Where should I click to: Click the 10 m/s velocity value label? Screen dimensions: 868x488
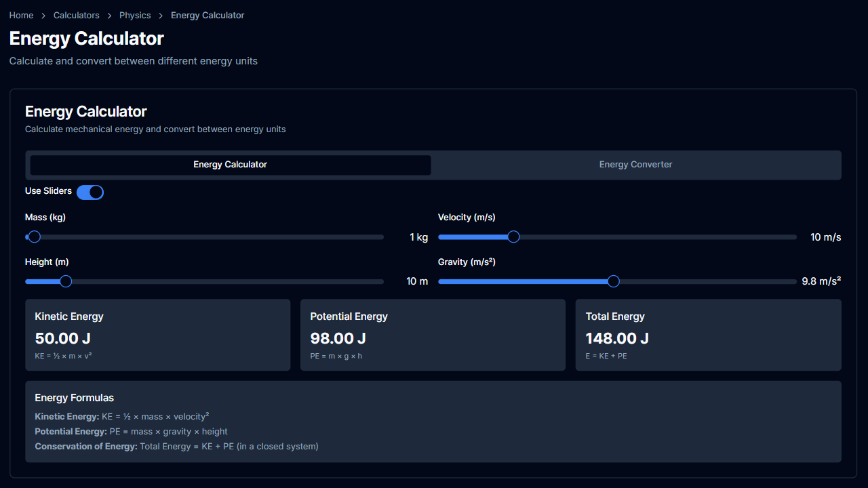click(825, 237)
